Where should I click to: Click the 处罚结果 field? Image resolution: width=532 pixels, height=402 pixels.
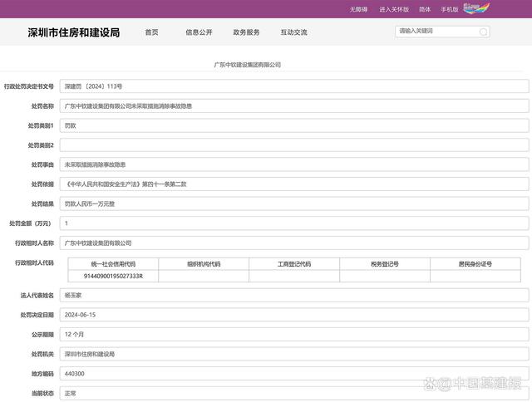[x=294, y=203]
